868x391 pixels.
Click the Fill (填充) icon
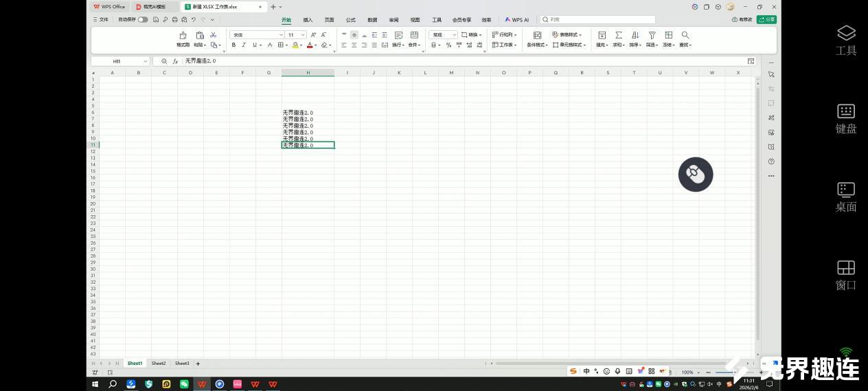[602, 35]
